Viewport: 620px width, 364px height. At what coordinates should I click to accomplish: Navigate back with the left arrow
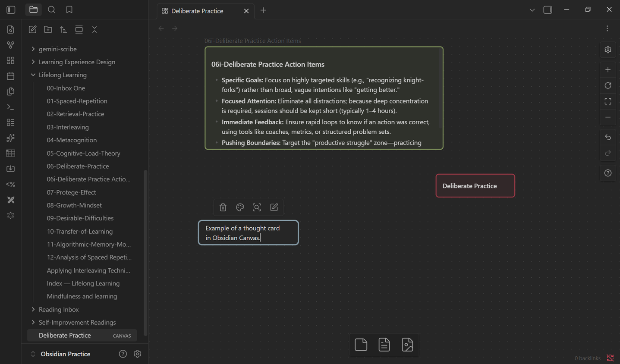161,28
